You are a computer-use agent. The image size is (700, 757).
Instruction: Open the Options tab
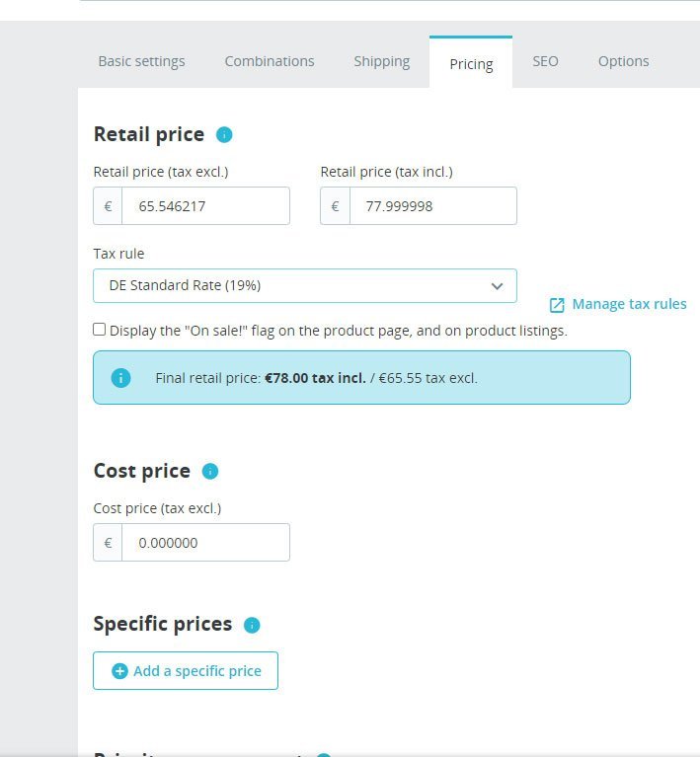[x=623, y=61]
